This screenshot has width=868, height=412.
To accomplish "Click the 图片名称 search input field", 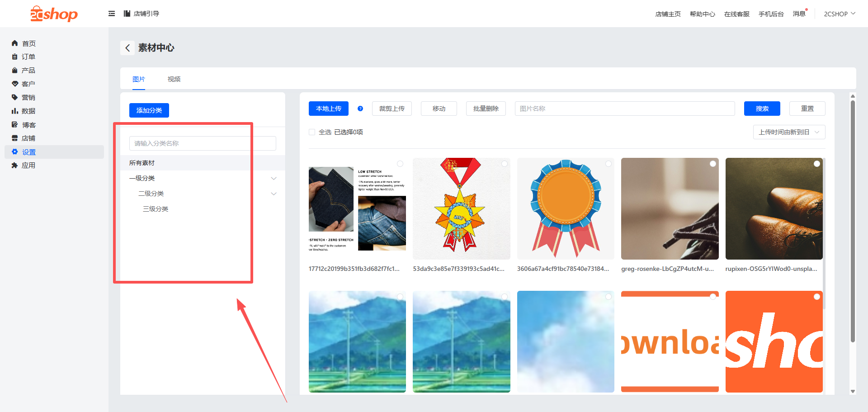I will click(x=624, y=109).
